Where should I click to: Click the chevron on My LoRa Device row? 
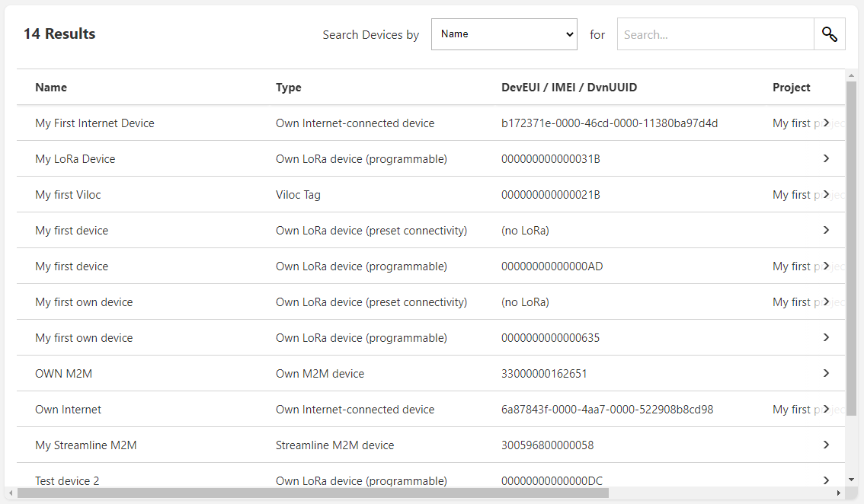826,158
